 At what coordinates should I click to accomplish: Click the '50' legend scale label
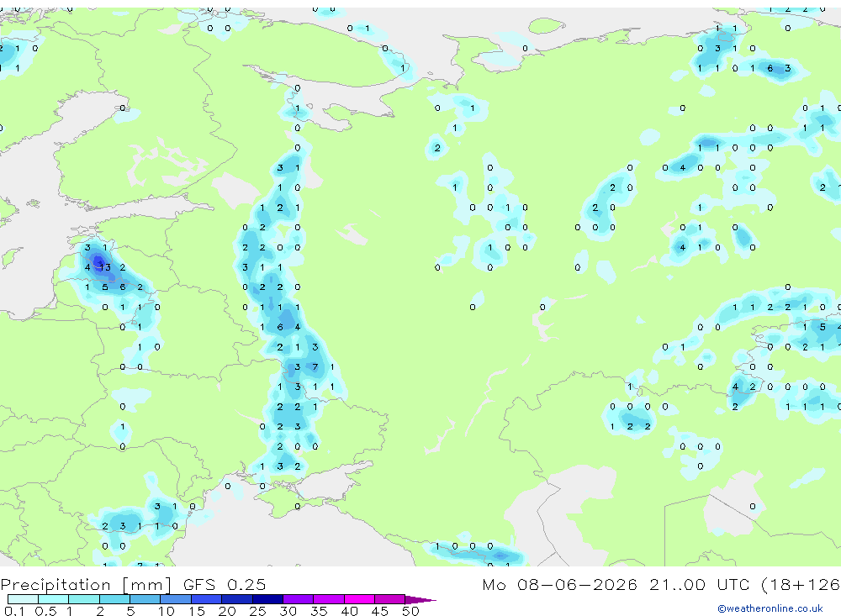coord(410,611)
